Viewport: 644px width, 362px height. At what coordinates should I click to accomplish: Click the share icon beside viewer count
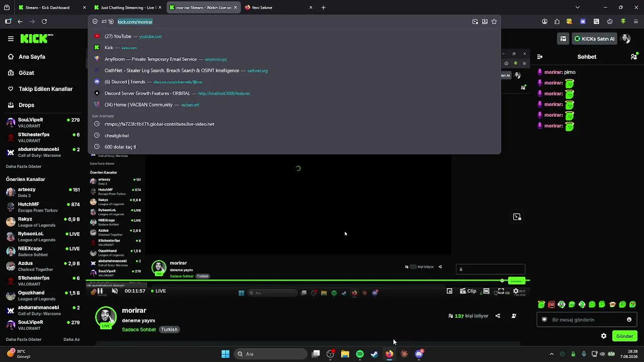tap(498, 316)
